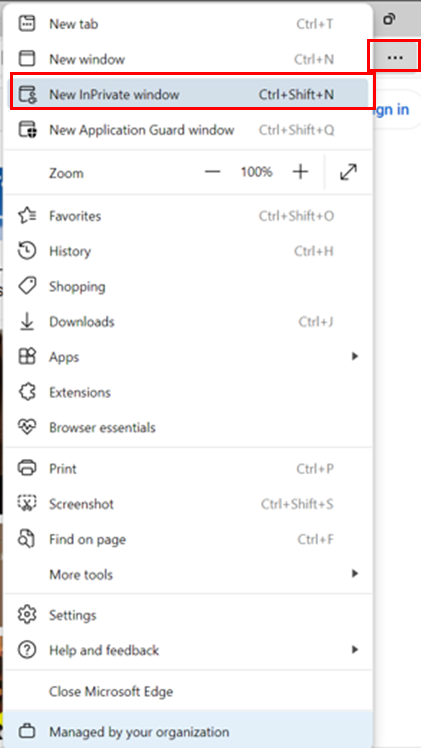Open Favorites from the menu
421x748 pixels.
[x=188, y=216]
